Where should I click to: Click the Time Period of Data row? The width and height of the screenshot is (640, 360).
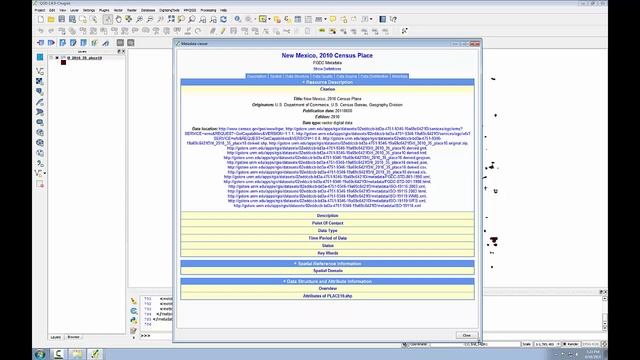coord(327,238)
